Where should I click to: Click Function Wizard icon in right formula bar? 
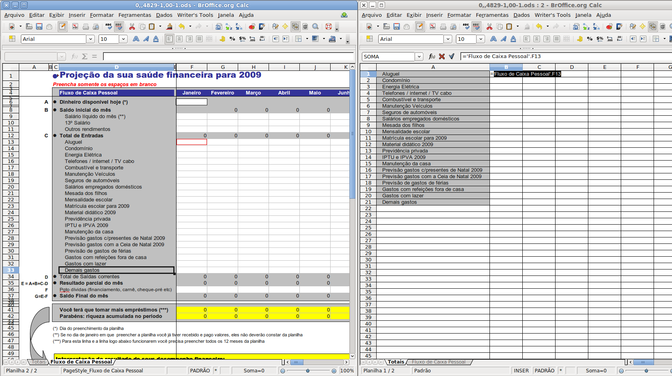[x=432, y=56]
